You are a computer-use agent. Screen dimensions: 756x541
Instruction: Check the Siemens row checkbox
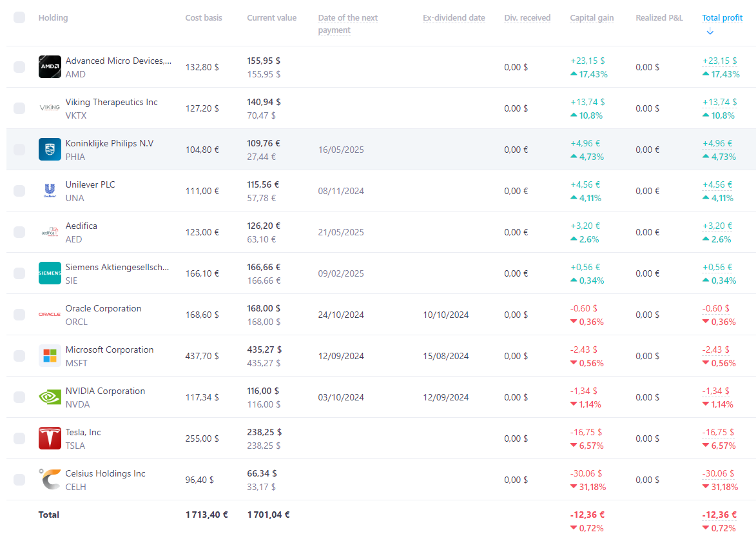coord(19,273)
